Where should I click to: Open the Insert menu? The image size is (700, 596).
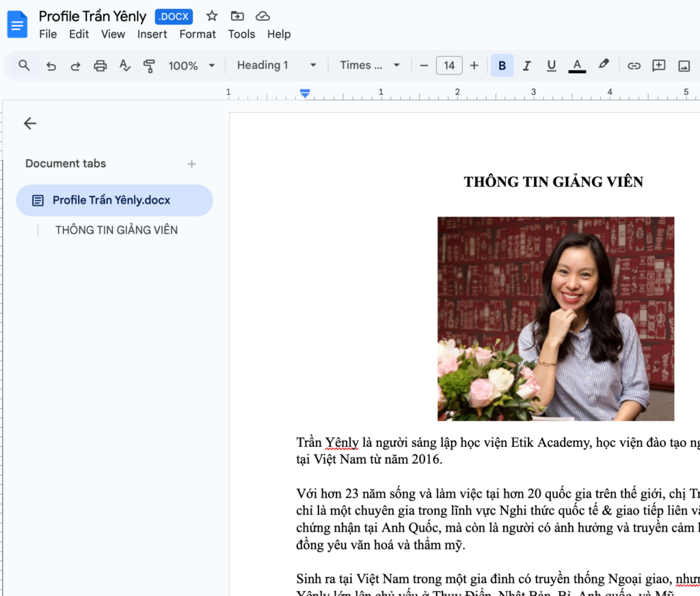click(152, 34)
